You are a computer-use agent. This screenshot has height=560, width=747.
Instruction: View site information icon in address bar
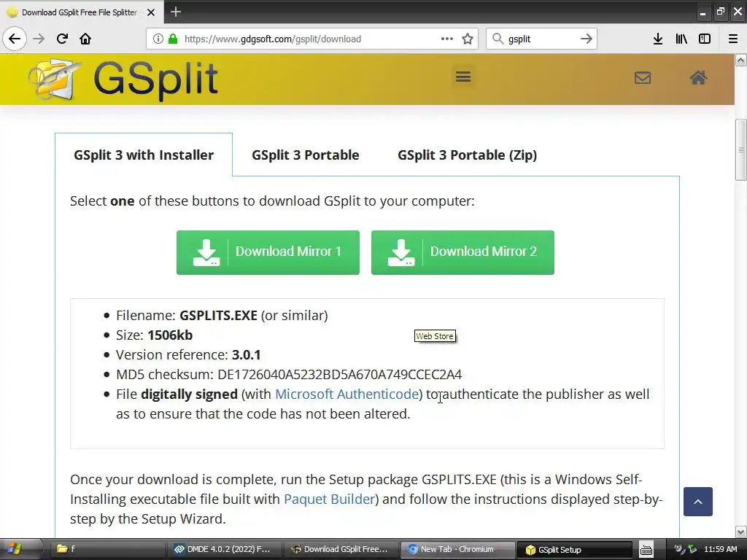pyautogui.click(x=158, y=39)
